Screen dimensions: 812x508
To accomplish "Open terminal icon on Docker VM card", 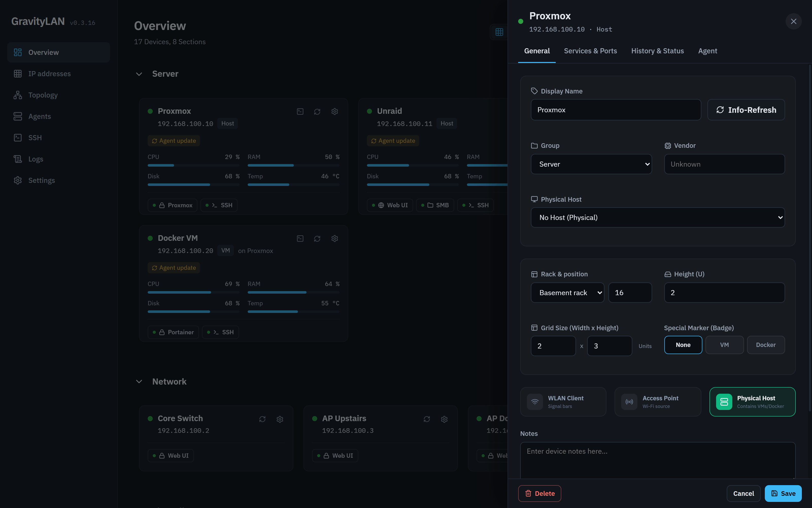I will [x=300, y=239].
